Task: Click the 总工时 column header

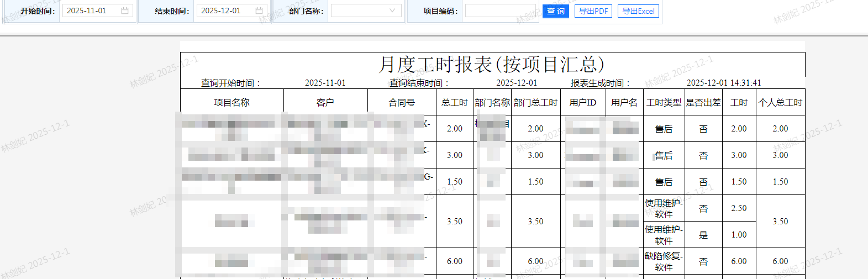Action: 455,102
